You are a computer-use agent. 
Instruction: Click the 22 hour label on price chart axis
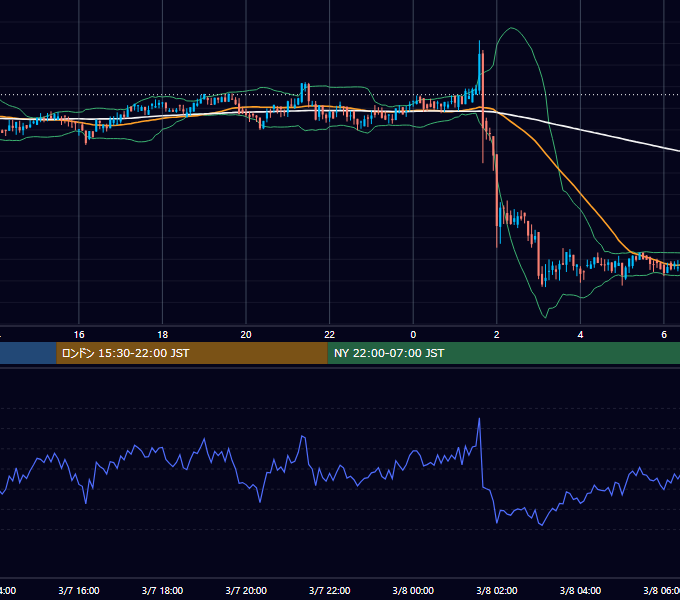tap(330, 335)
